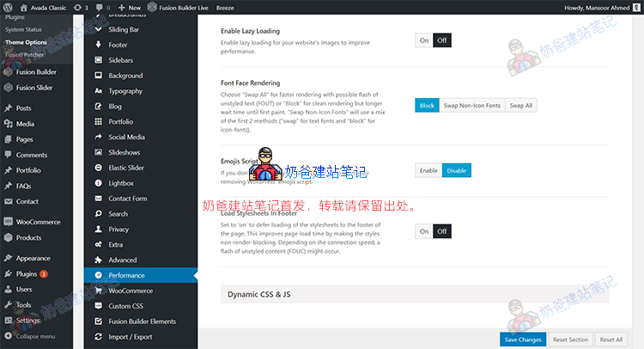Select Swap All font face rendering

[x=520, y=106]
